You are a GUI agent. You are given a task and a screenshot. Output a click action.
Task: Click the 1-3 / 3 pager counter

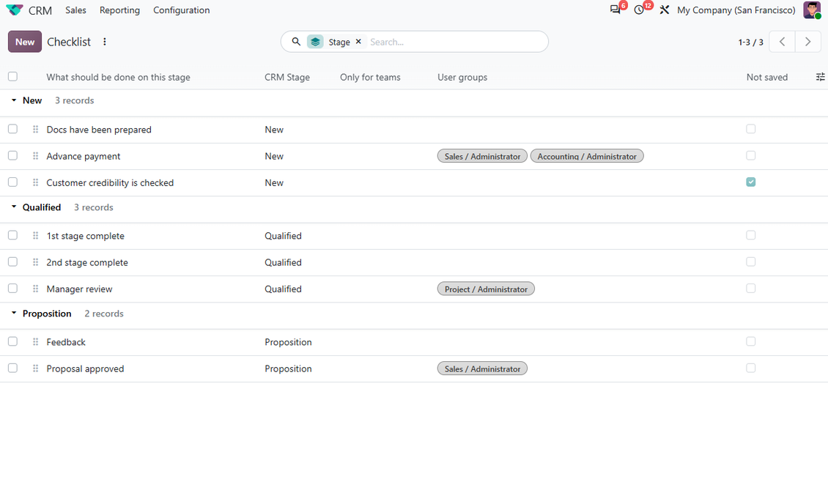pyautogui.click(x=750, y=42)
